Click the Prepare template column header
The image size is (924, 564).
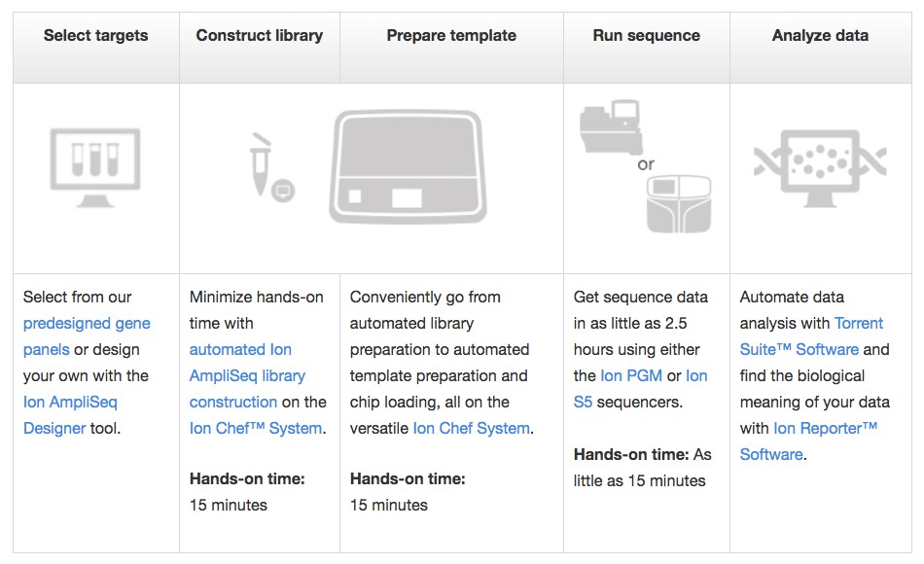[x=451, y=36]
